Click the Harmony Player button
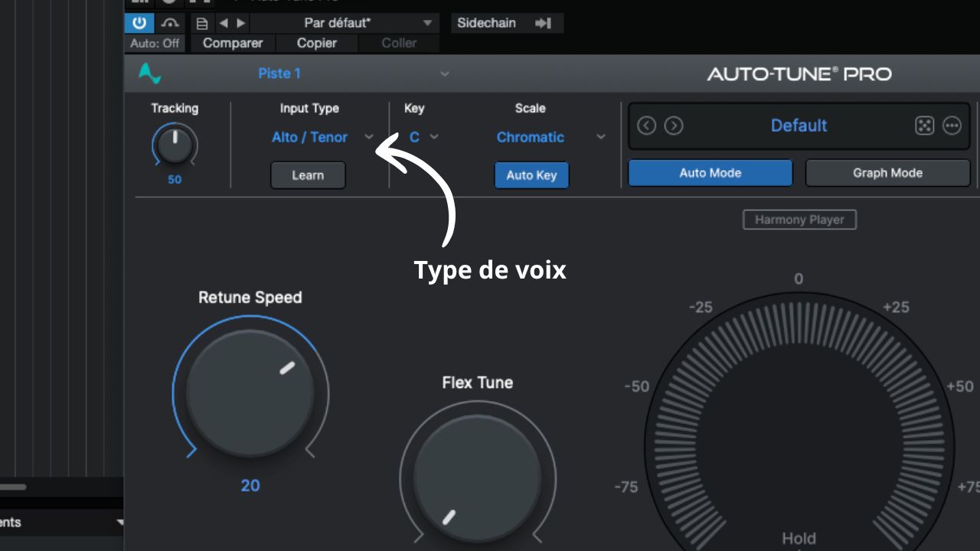 [799, 220]
